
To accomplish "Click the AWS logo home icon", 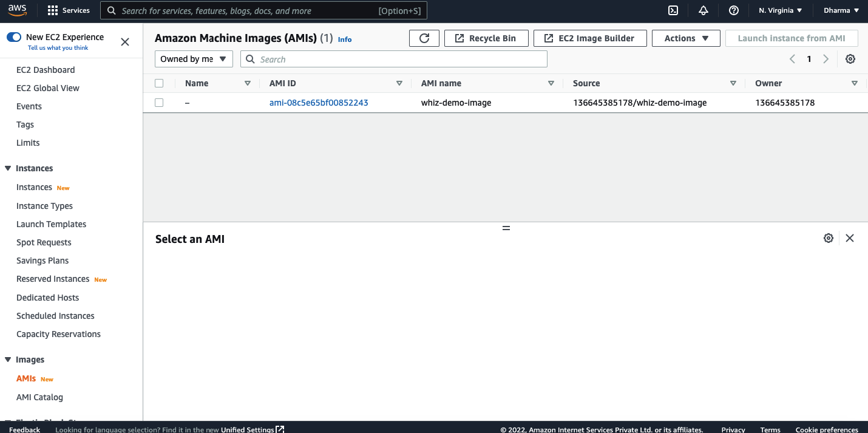I will click(x=18, y=10).
